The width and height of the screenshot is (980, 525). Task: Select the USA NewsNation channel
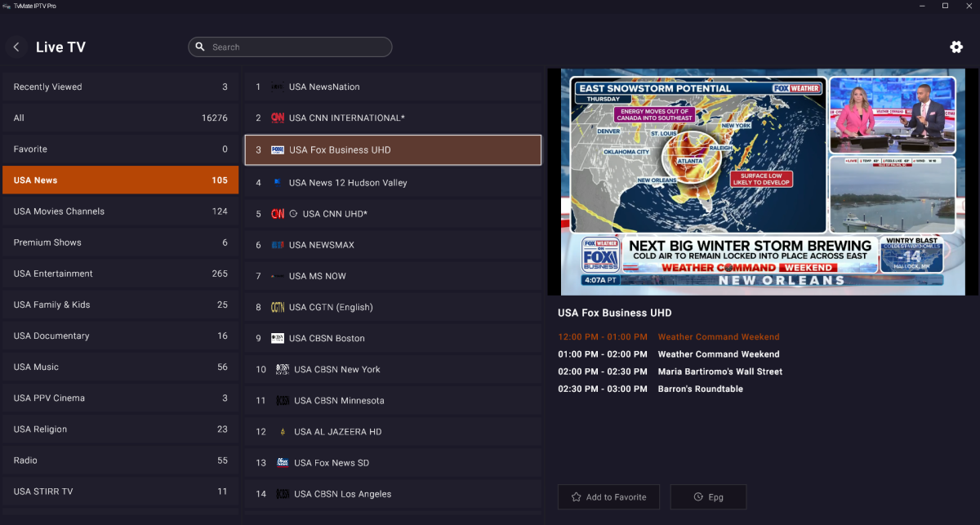[x=393, y=87]
